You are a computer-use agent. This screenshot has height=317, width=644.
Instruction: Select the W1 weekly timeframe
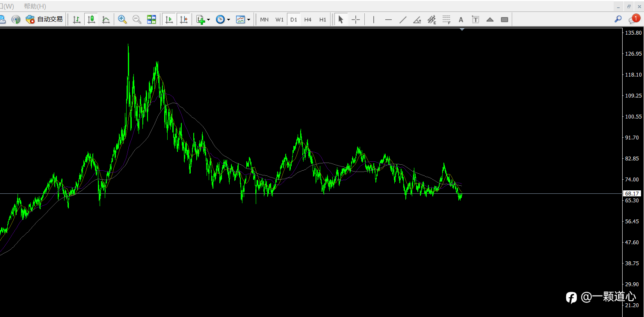click(279, 20)
